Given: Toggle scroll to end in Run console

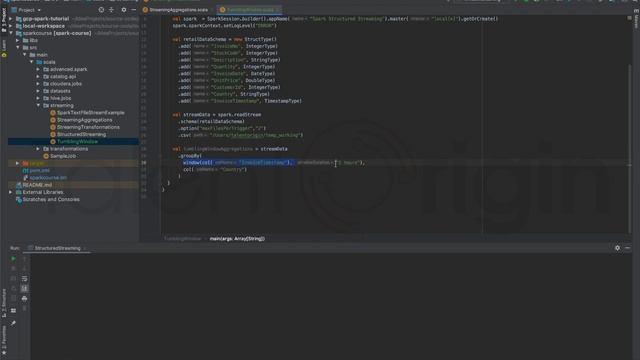Looking at the screenshot, I should tap(24, 289).
